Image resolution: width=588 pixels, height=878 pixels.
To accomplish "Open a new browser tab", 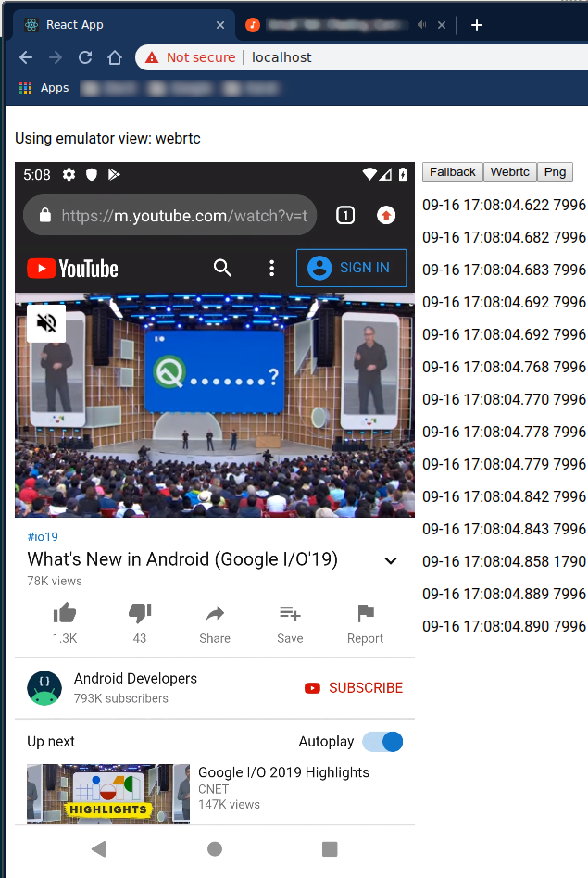I will coord(477,25).
